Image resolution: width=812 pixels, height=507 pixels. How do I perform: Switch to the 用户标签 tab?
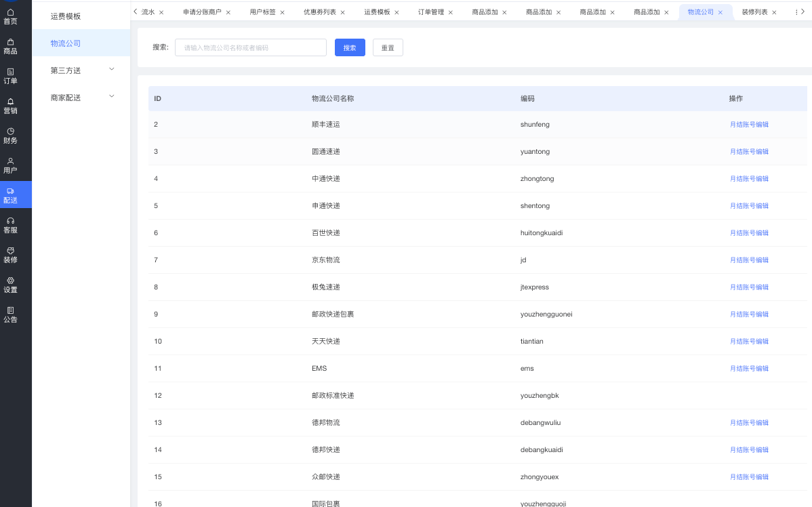pyautogui.click(x=262, y=12)
